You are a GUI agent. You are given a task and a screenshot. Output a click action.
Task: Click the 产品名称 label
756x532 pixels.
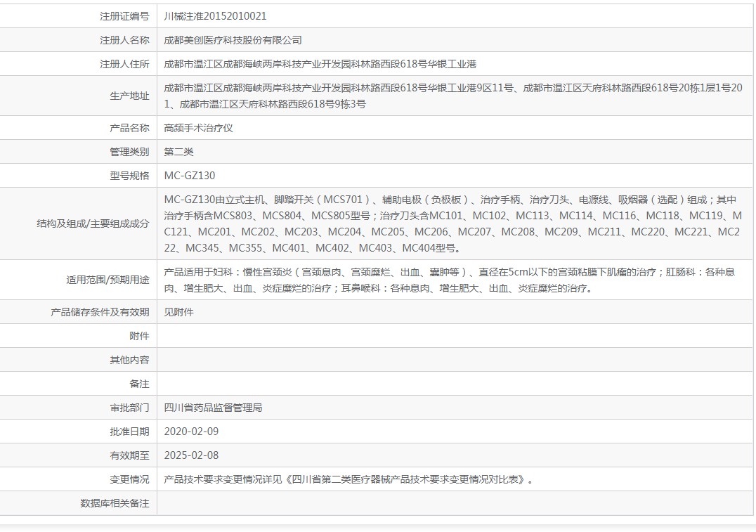point(129,128)
